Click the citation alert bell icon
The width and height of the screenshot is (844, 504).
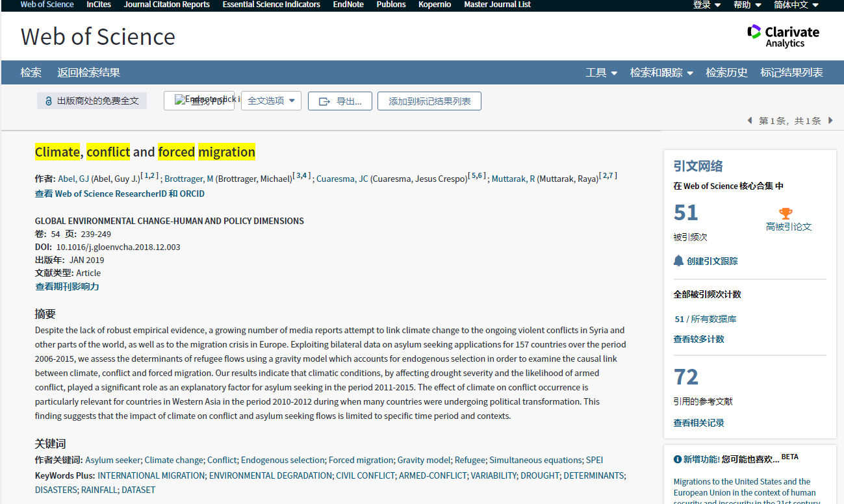[x=678, y=260]
